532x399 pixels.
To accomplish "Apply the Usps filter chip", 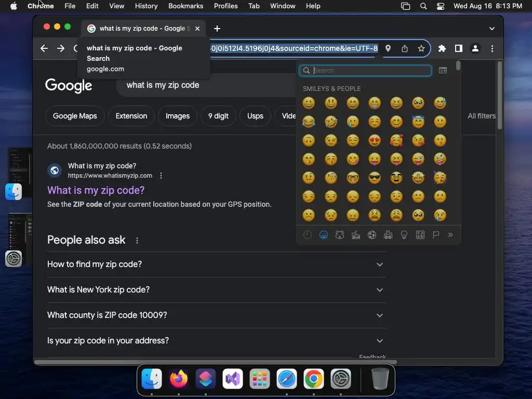I will (255, 116).
